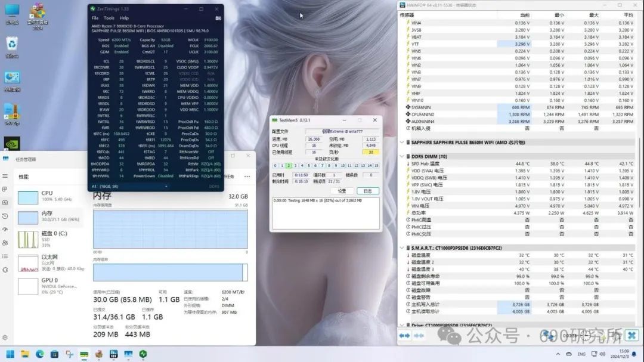Toggle TestMem5 core 2 highlighted green box

pos(289,166)
